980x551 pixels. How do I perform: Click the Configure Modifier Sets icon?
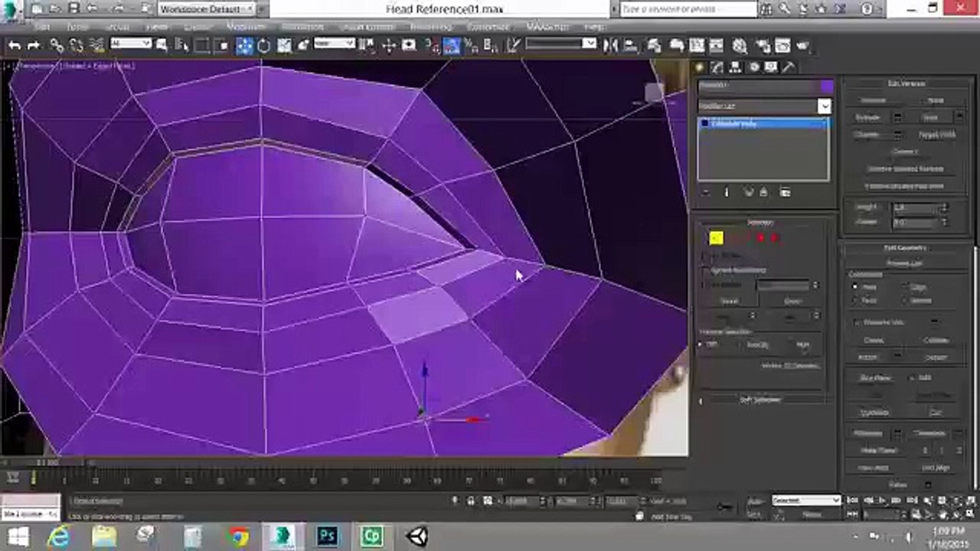point(786,192)
